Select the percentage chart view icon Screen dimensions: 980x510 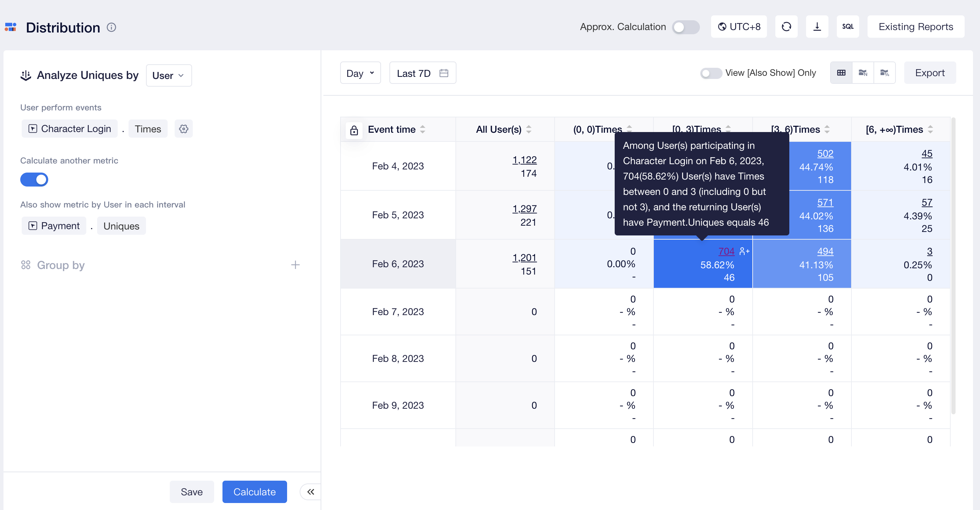pyautogui.click(x=885, y=73)
